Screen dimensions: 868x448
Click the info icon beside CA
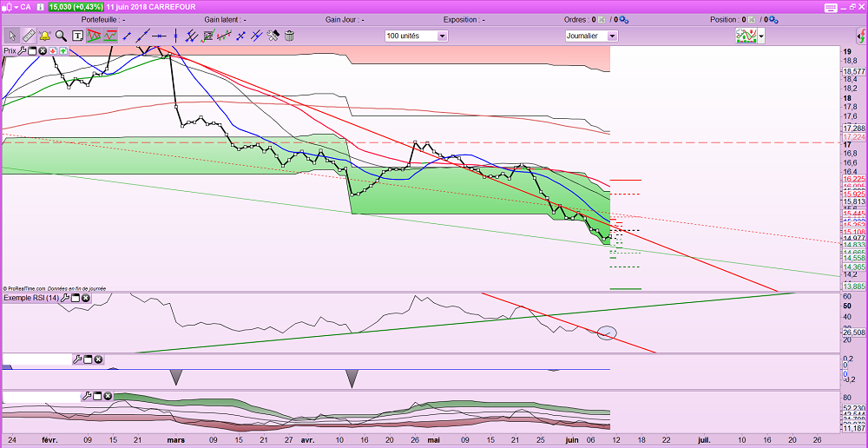point(40,7)
